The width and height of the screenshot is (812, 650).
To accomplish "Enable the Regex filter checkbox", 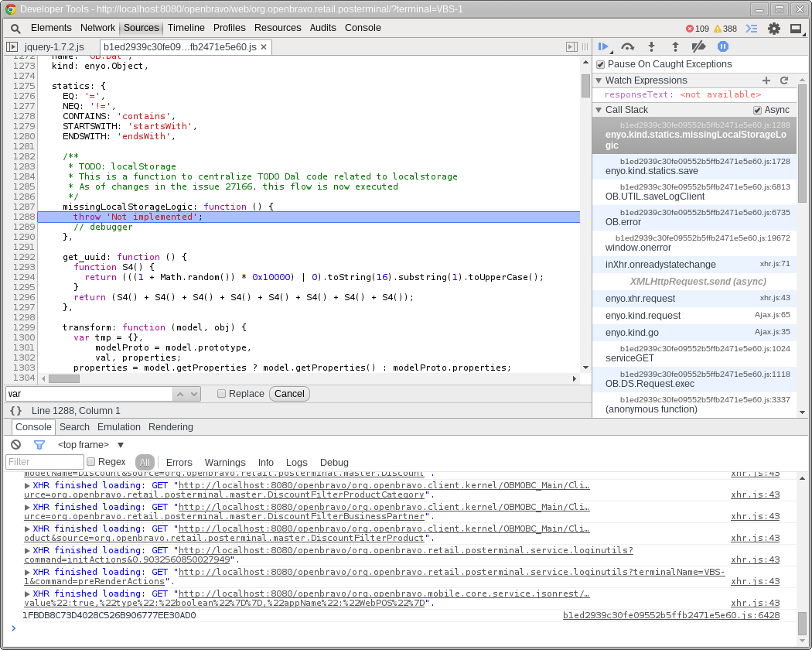I will [x=91, y=462].
